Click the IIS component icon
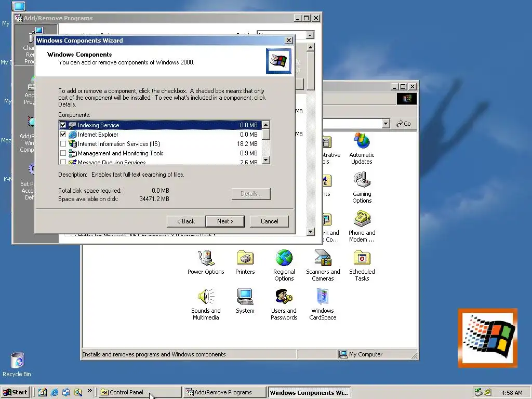The width and height of the screenshot is (532, 399). coord(72,144)
